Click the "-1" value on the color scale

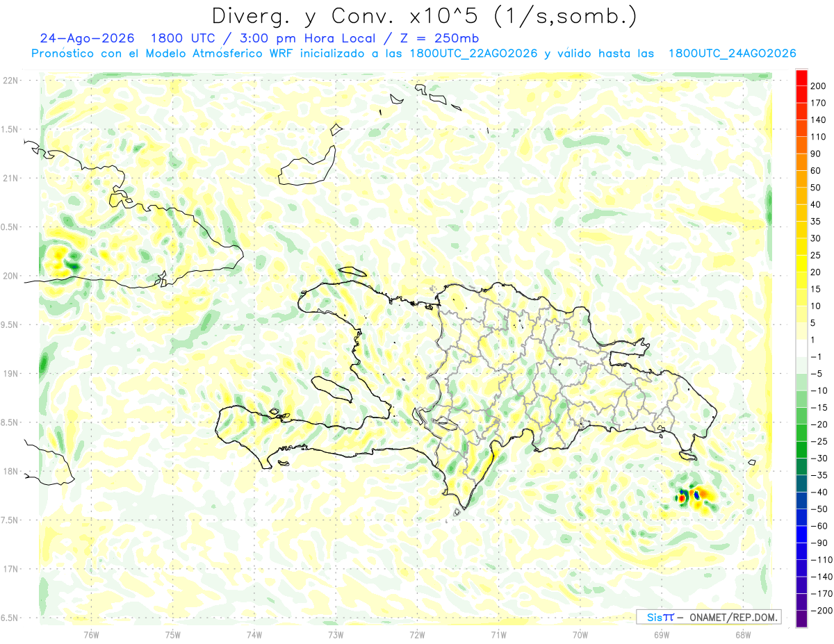[x=817, y=357]
